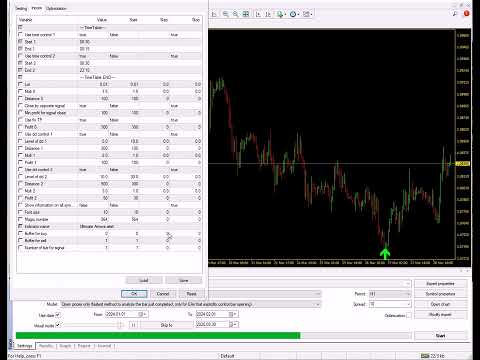Viewport: 480px width, 360px height.
Task: Open the Templates toolbar icon
Action: pyautogui.click(x=306, y=14)
